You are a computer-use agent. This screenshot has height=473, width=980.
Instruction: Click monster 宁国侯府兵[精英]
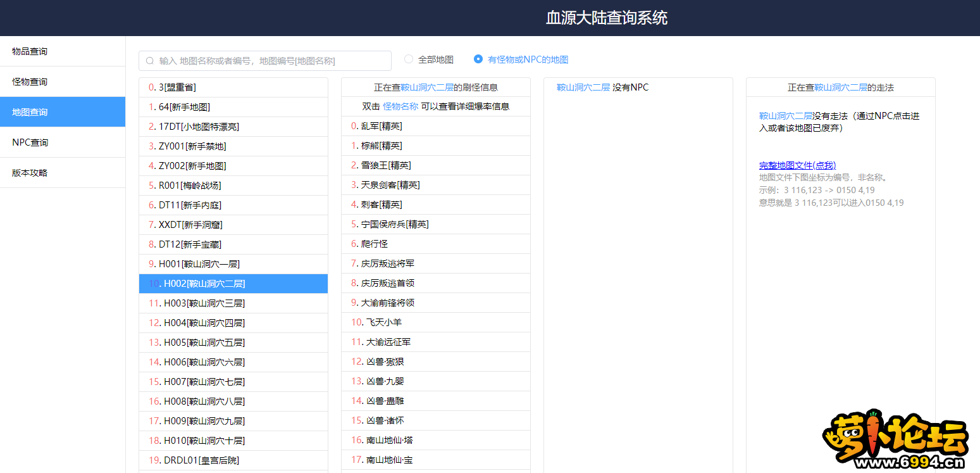(x=436, y=224)
